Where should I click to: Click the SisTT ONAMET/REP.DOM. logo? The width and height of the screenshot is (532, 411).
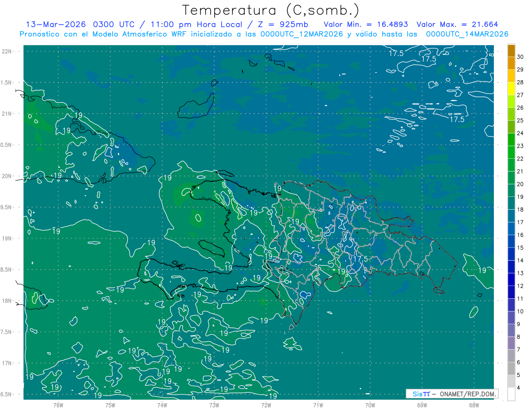[x=451, y=394]
